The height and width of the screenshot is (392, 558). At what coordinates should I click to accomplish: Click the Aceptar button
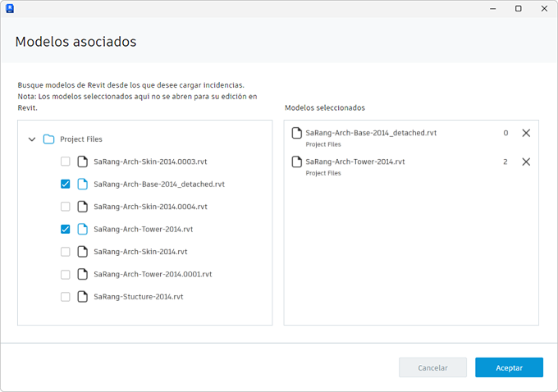click(509, 367)
